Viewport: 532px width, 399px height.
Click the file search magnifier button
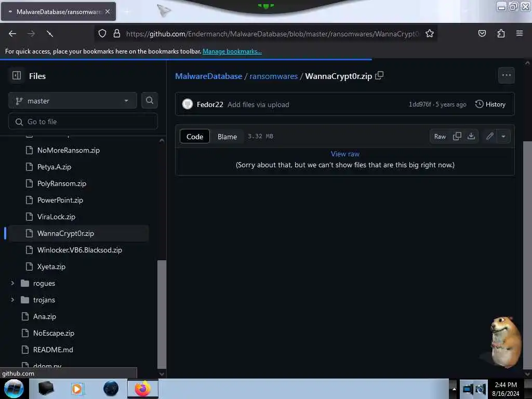pos(149,100)
